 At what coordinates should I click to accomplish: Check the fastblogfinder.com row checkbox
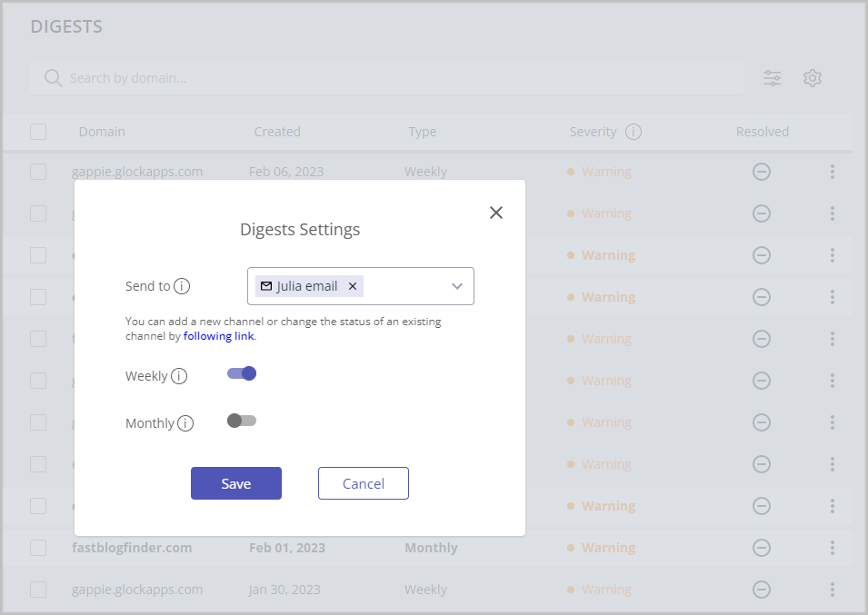point(38,548)
